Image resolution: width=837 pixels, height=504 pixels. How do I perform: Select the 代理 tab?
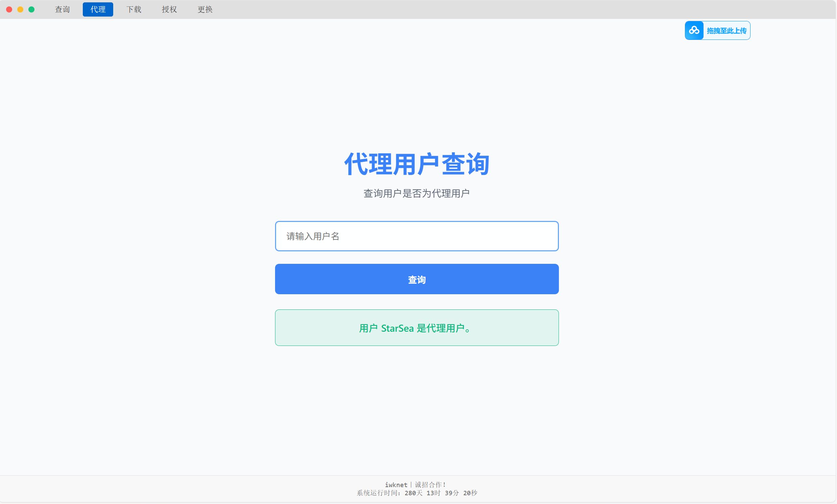(x=98, y=9)
